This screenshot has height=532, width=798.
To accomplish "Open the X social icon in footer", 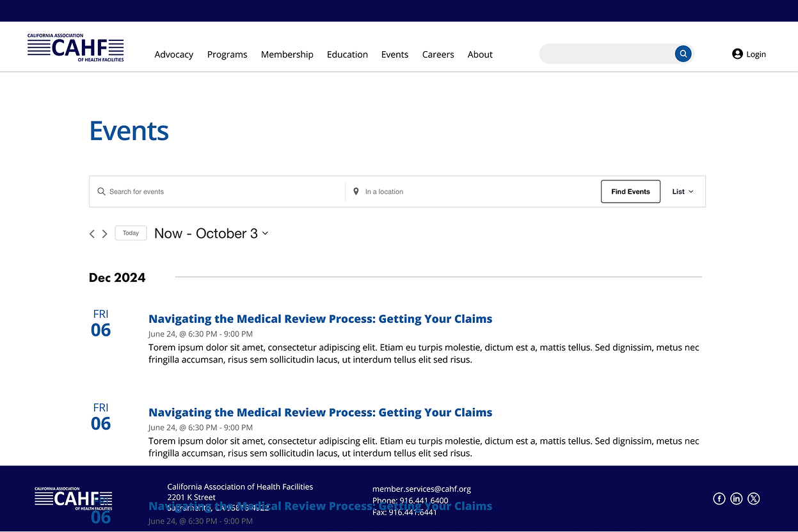I will (x=754, y=499).
